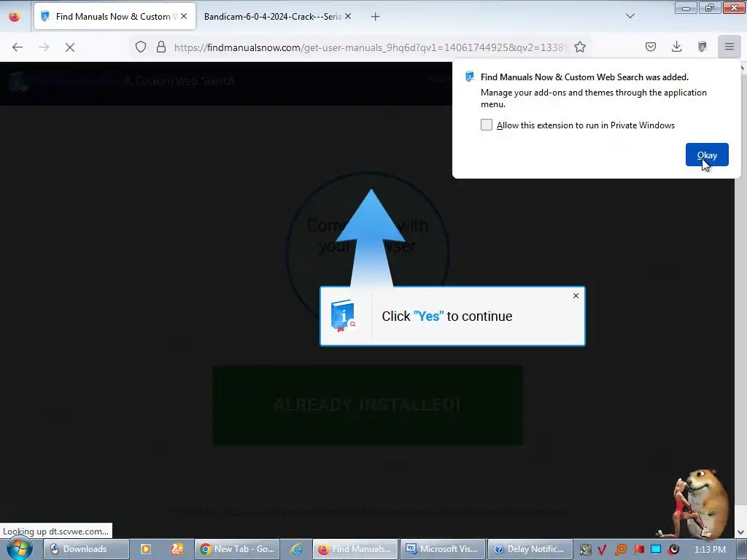The width and height of the screenshot is (747, 560).
Task: Click the add-on icon in notification header
Action: (470, 77)
